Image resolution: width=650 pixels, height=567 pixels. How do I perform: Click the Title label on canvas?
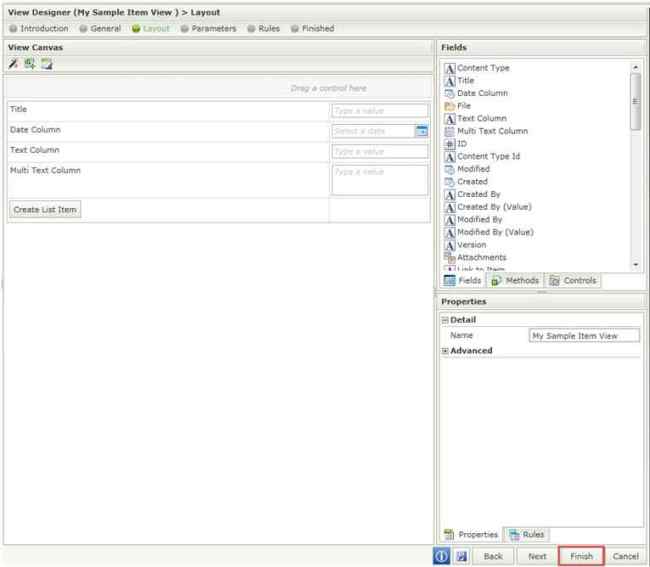pos(19,109)
